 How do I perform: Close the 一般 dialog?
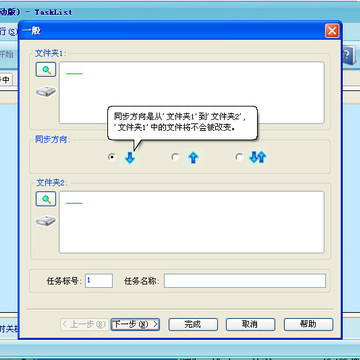(x=332, y=31)
